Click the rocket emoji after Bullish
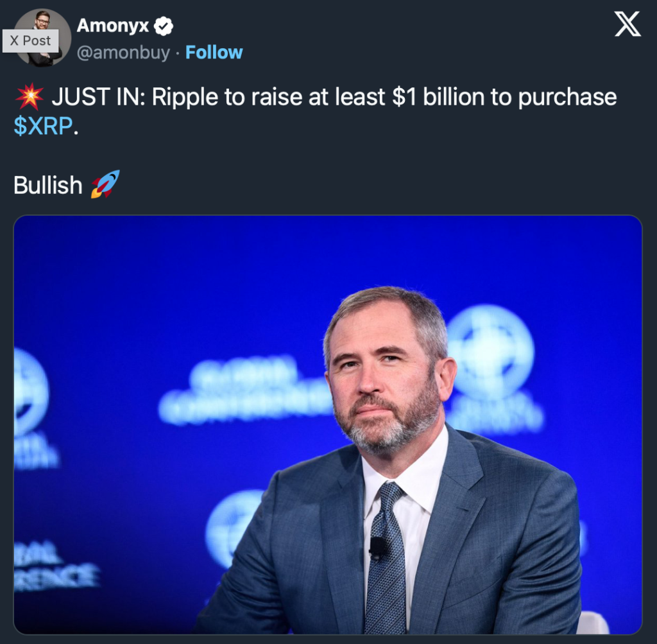Viewport: 657px width, 644px height. point(105,185)
